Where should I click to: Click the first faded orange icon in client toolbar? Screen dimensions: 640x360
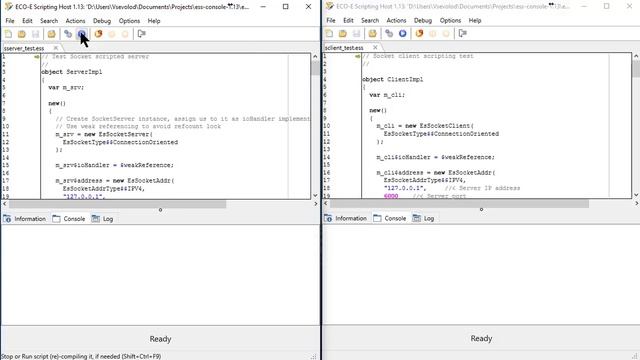pos(433,33)
